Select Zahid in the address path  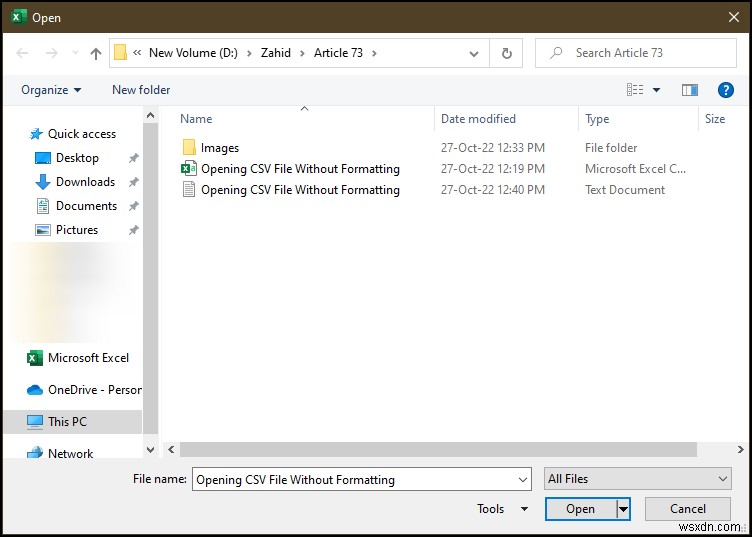click(276, 53)
